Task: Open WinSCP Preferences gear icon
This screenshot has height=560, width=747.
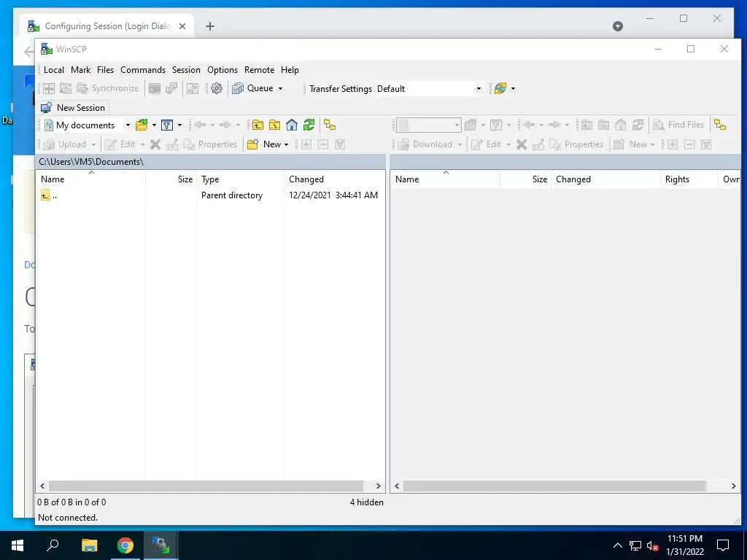Action: 217,88
